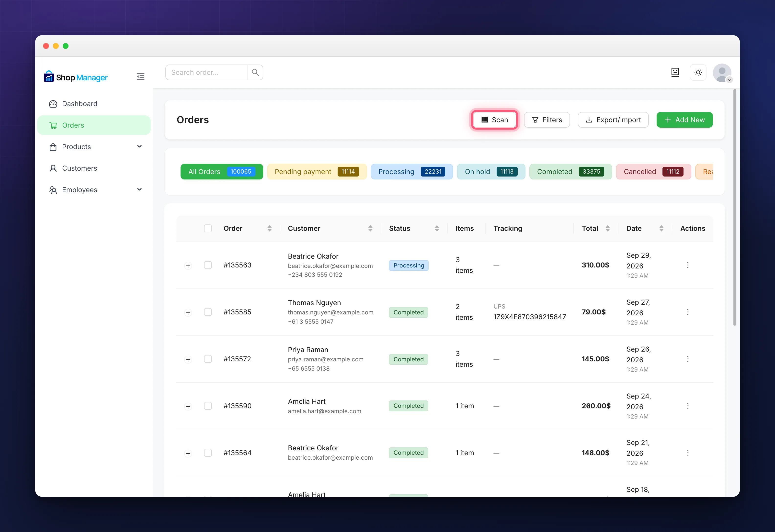The image size is (775, 532).
Task: Select the On hold tab
Action: tap(491, 172)
